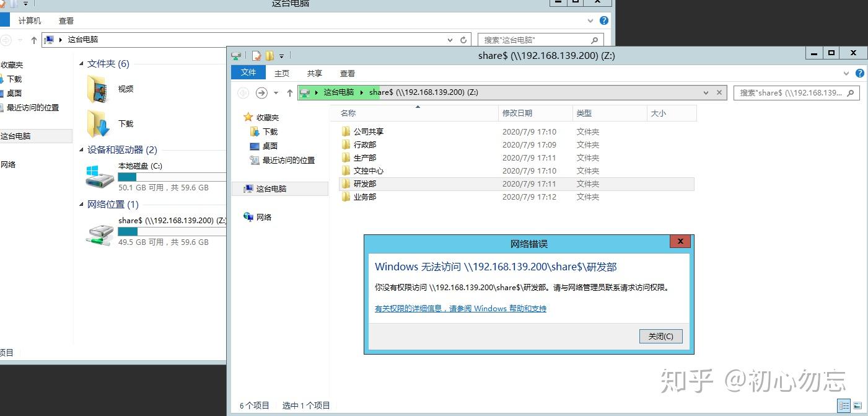This screenshot has width=868, height=416.
Task: Select the 下载 folder in 这台电脑 content area
Action: click(110, 123)
